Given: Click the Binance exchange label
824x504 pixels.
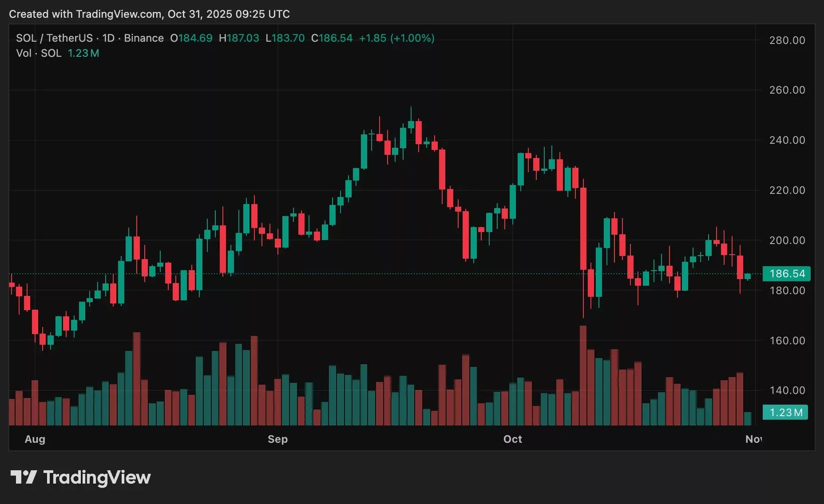Looking at the screenshot, I should click(x=143, y=38).
